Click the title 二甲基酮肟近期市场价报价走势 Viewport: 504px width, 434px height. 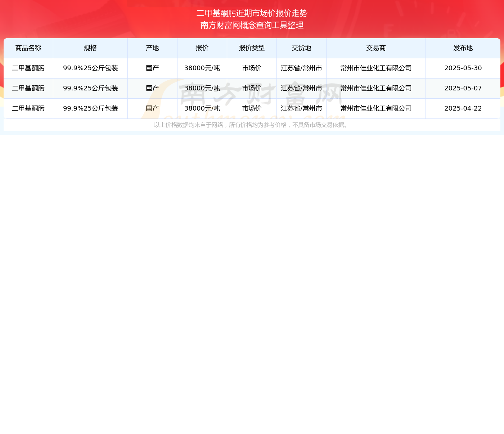[x=252, y=13]
